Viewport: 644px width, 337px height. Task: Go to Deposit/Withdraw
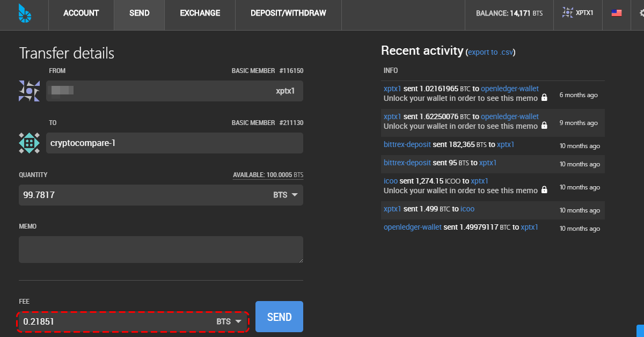coord(288,13)
